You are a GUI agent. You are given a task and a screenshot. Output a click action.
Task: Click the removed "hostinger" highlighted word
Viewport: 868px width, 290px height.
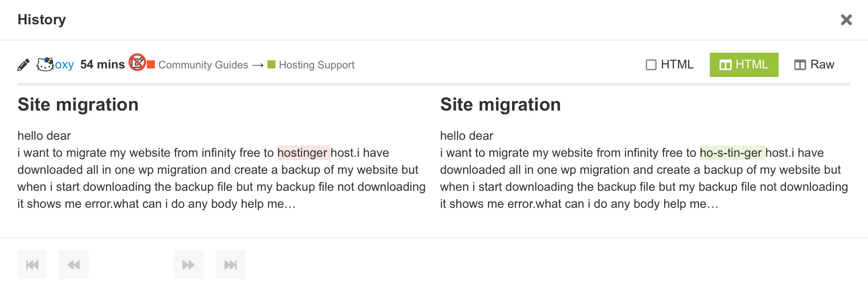pos(303,153)
